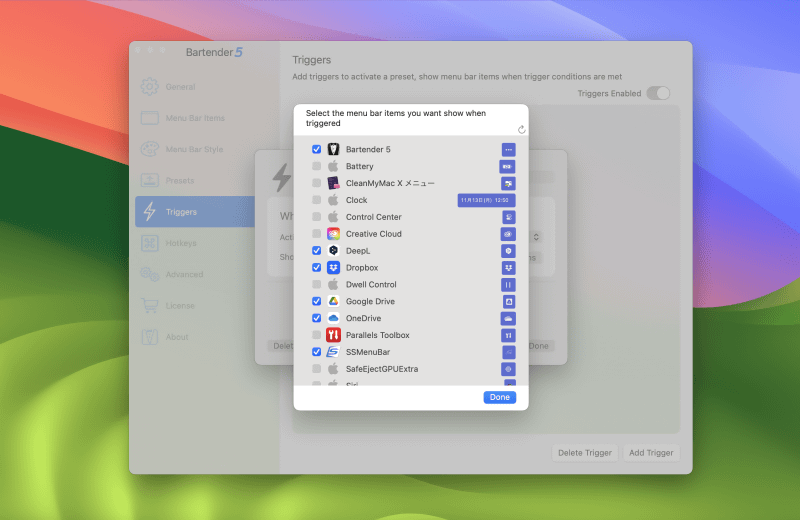Click the SafeEjectGPUExtra row label

[382, 368]
